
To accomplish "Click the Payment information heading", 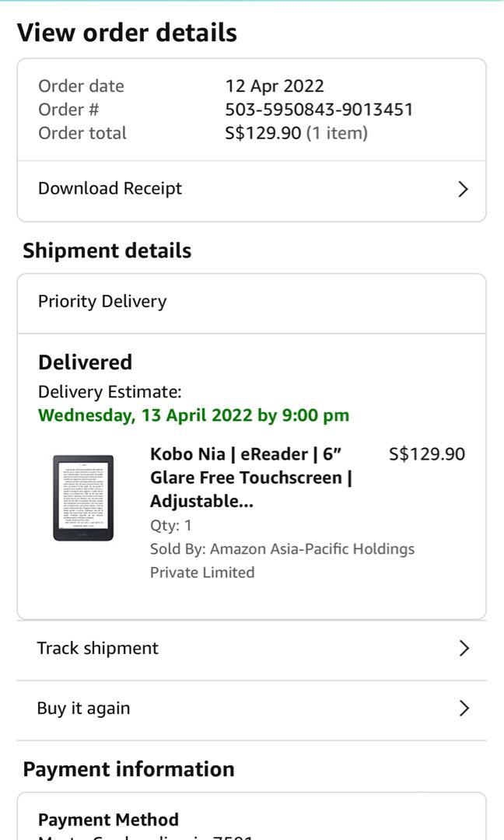I will (128, 768).
